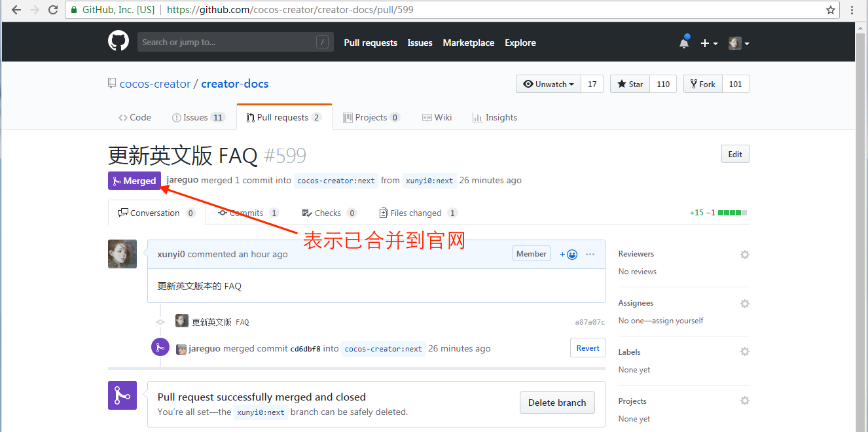Viewport: 868px width, 432px height.
Task: Click the Assignees gear icon
Action: [x=744, y=303]
